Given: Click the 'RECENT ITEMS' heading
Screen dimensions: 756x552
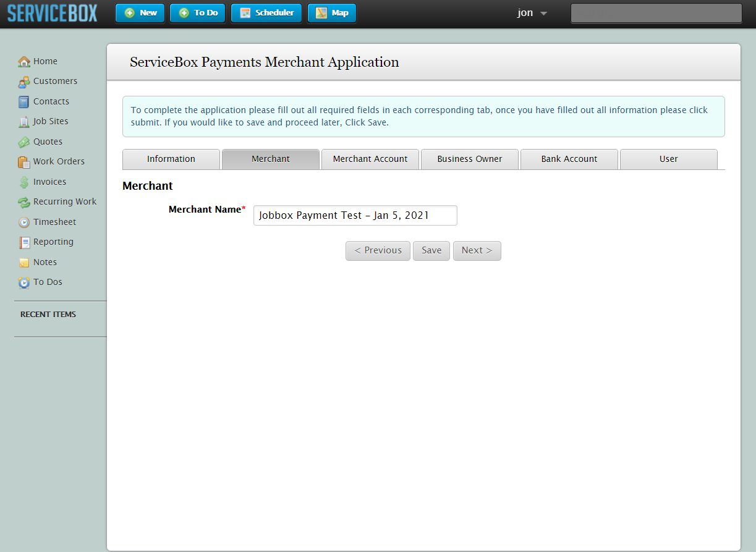Looking at the screenshot, I should [x=48, y=315].
